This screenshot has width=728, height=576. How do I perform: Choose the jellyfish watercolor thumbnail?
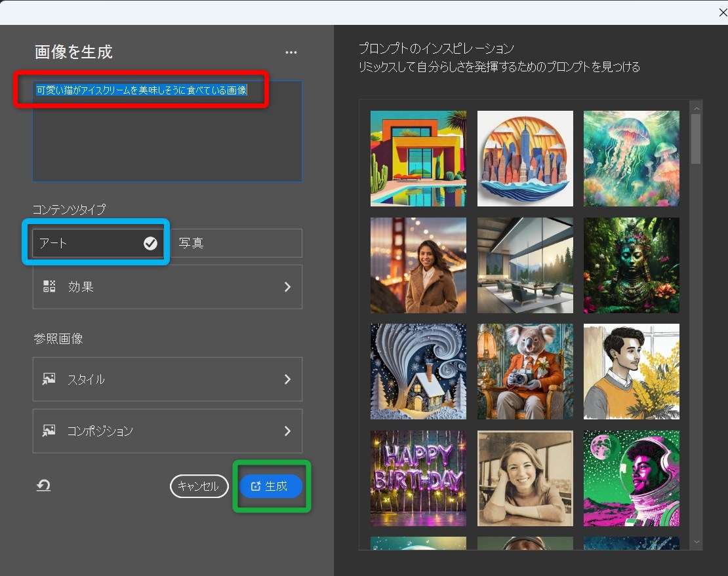631,158
